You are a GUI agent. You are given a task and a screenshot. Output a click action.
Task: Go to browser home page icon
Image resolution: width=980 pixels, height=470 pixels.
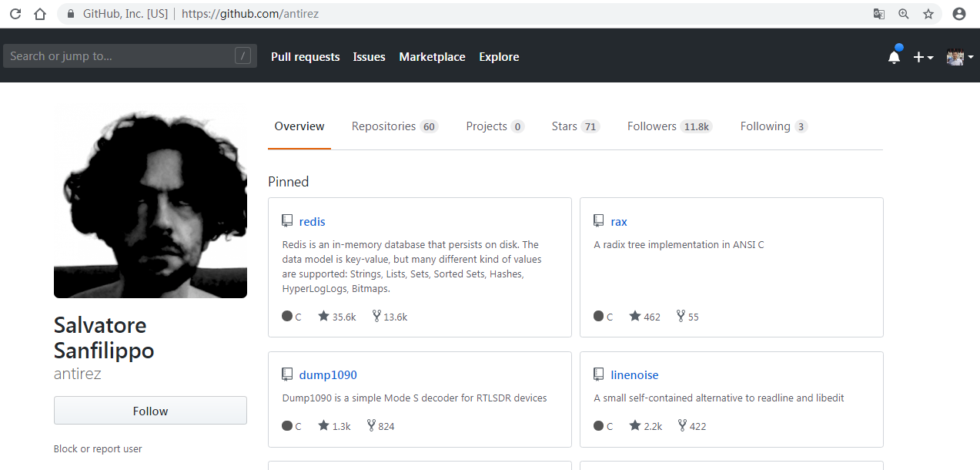tap(40, 14)
